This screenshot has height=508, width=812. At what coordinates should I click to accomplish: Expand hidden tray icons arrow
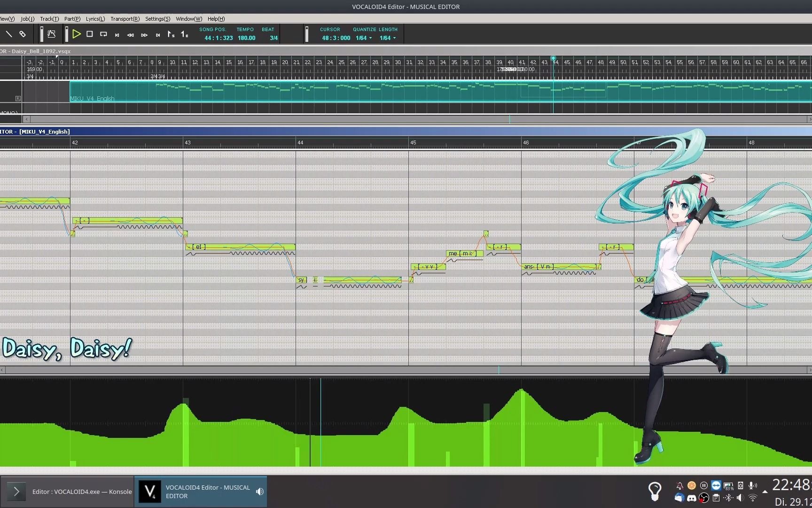765,492
